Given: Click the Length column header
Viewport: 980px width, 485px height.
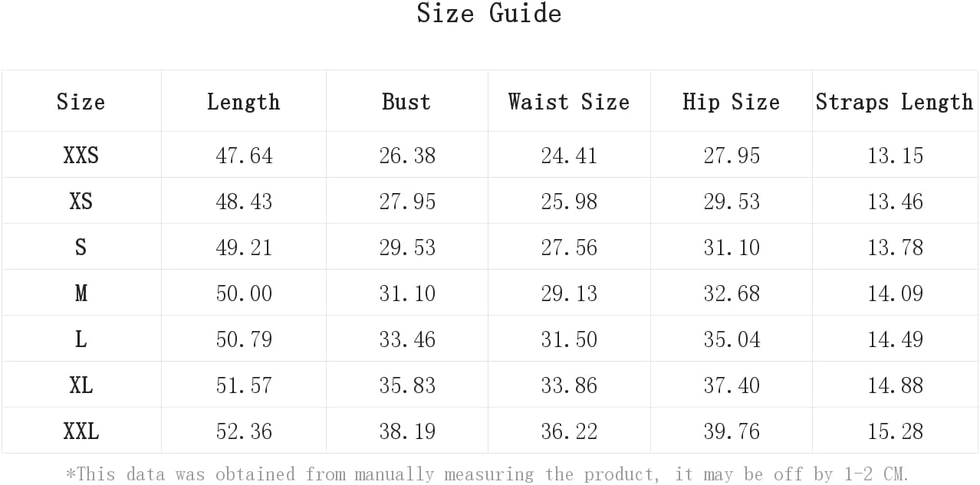Looking at the screenshot, I should (243, 102).
